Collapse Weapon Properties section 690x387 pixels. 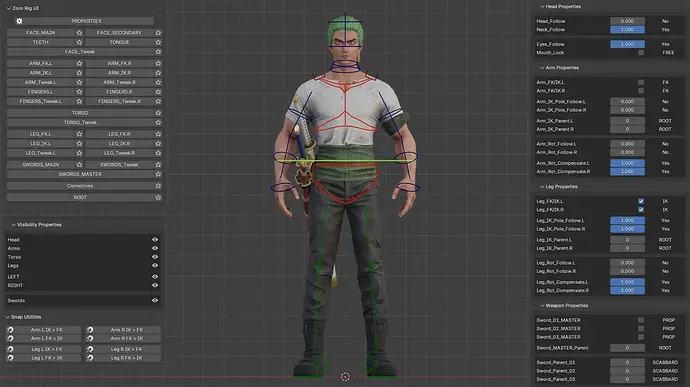pyautogui.click(x=542, y=306)
